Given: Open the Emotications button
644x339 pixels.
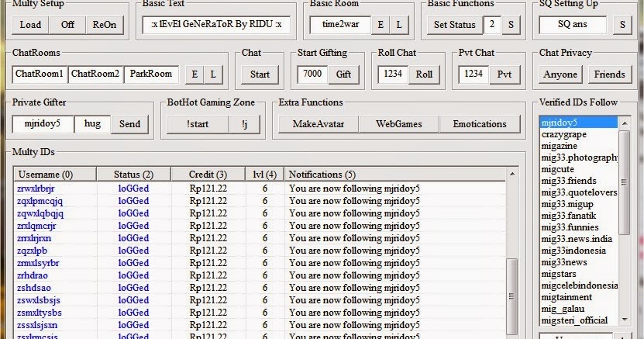Looking at the screenshot, I should (x=480, y=124).
